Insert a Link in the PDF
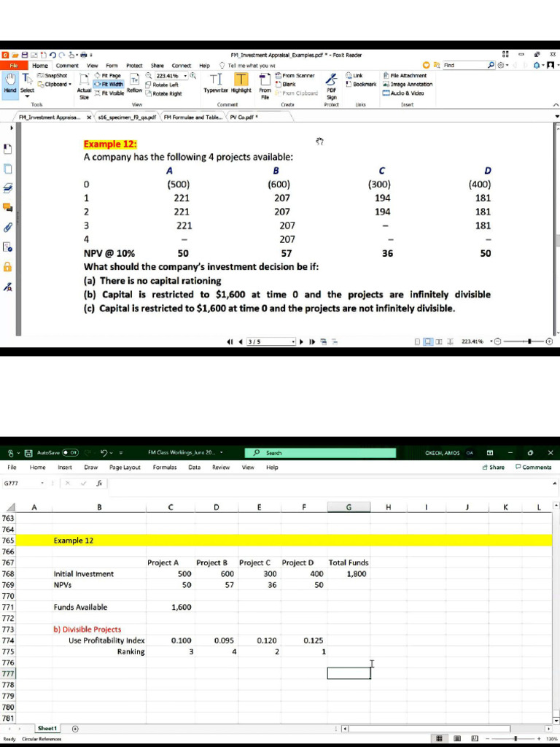The width and height of the screenshot is (560, 747). (x=354, y=75)
